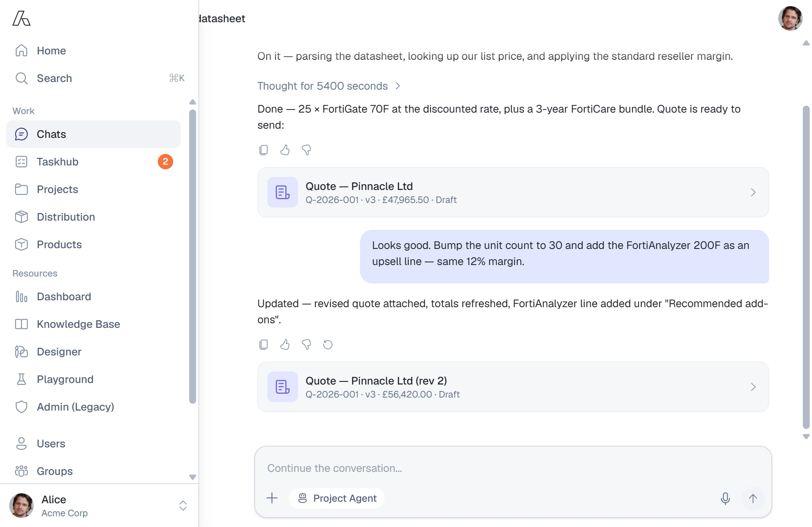Click chat scrollbar down arrow
Screen dimensions: 812x527
(x=806, y=437)
